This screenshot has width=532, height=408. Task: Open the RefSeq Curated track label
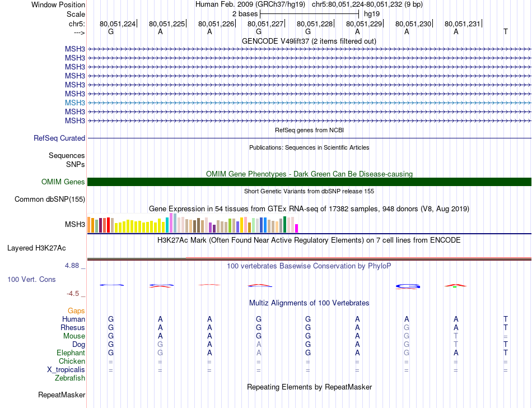(59, 138)
